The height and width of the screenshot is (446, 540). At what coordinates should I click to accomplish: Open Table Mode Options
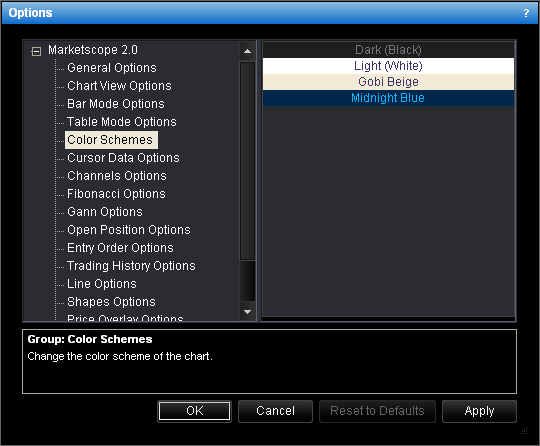(x=122, y=122)
